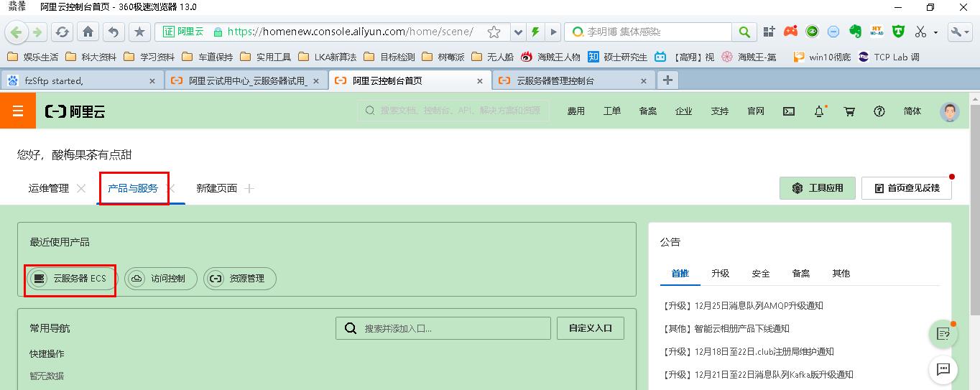Click the undo closed tab icon

coord(114,32)
